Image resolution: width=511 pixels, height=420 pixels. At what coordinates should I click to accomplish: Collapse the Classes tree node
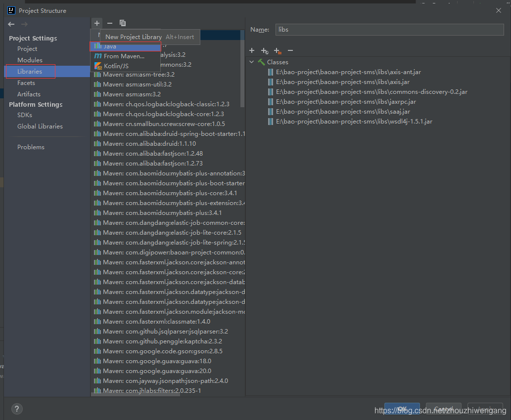(252, 62)
